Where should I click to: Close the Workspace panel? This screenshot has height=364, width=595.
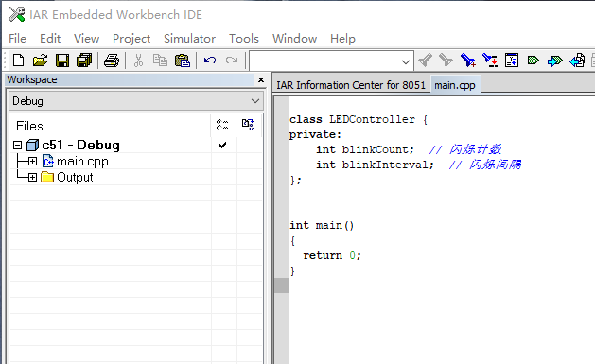coord(261,79)
